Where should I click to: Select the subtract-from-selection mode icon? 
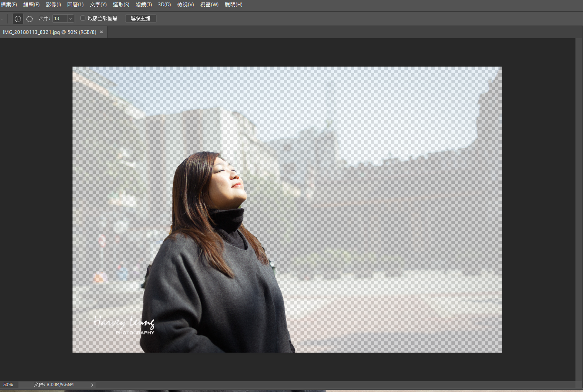[x=29, y=18]
